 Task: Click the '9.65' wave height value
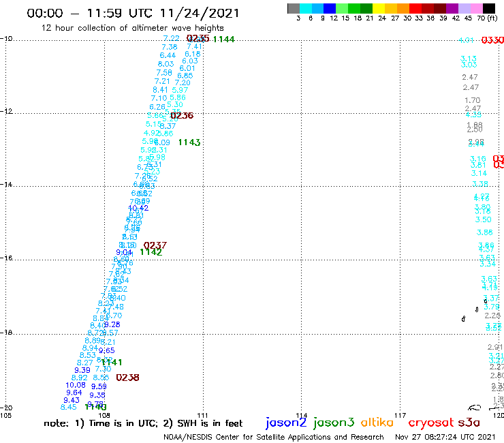pyautogui.click(x=107, y=350)
